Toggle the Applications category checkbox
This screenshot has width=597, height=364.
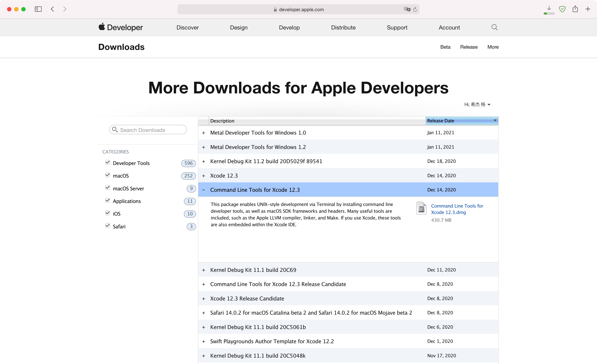[x=107, y=200]
